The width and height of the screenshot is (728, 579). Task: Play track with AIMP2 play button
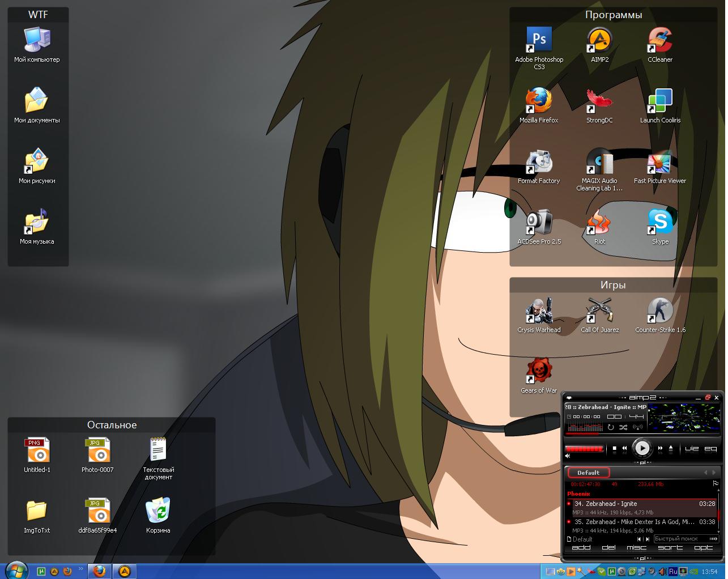[642, 448]
